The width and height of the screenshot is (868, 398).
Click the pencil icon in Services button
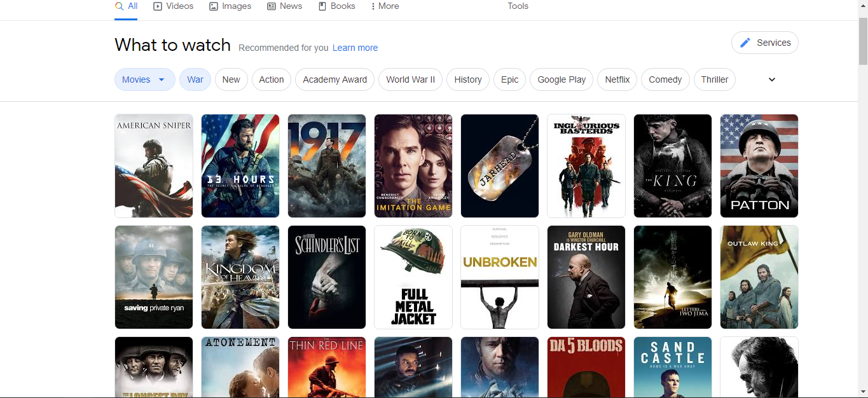pos(745,43)
